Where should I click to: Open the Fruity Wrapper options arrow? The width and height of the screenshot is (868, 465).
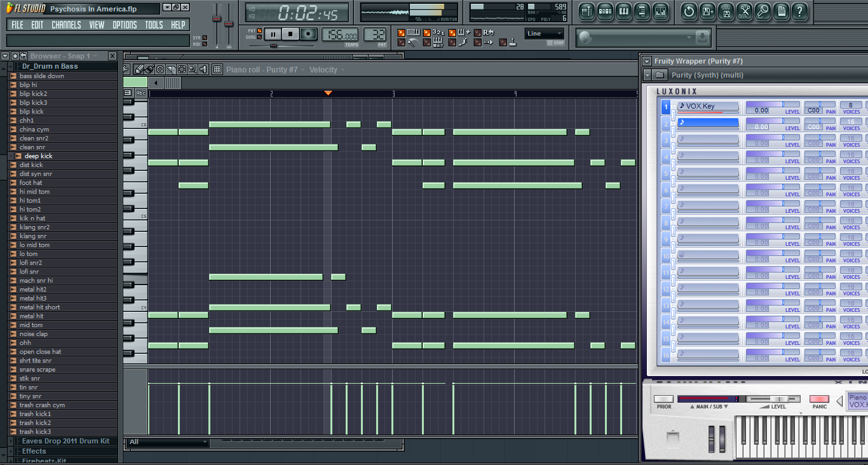pos(647,61)
